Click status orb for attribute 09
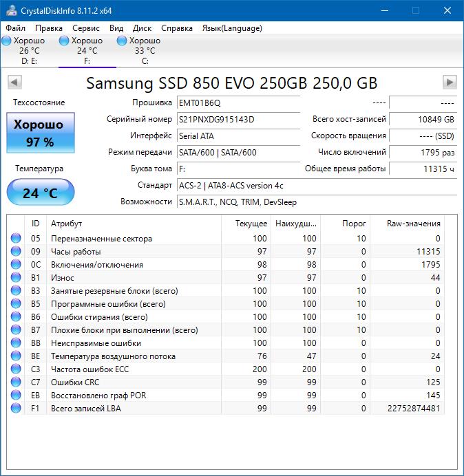Screen dimensions: 464x476 (16, 251)
